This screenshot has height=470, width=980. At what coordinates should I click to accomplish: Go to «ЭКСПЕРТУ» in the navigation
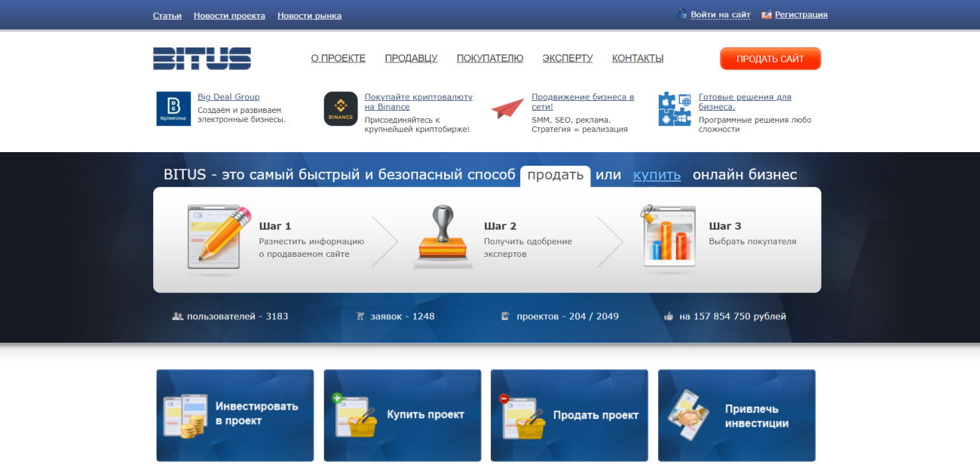click(x=567, y=58)
